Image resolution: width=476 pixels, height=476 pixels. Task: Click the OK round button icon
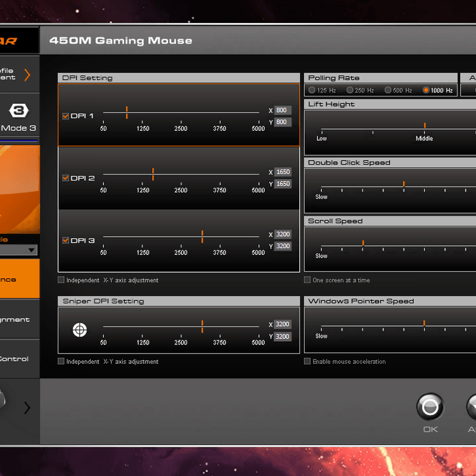[x=430, y=407]
